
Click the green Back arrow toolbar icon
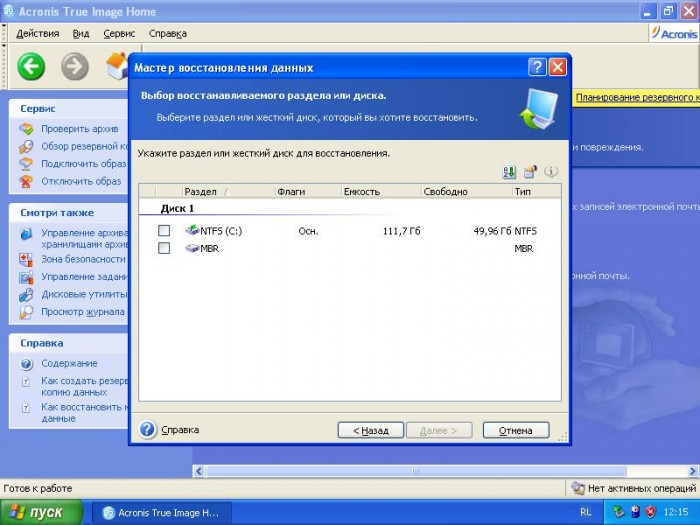click(31, 67)
